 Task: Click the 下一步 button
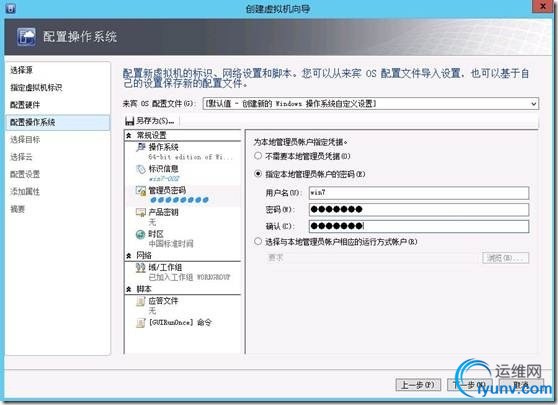point(469,385)
